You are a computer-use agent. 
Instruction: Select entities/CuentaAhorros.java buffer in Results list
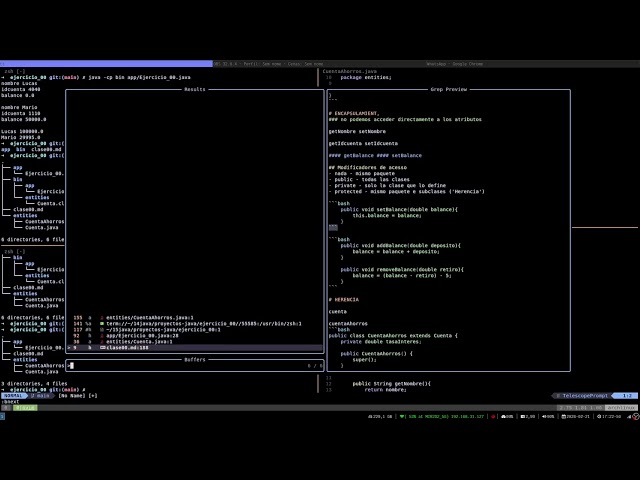tap(138, 317)
